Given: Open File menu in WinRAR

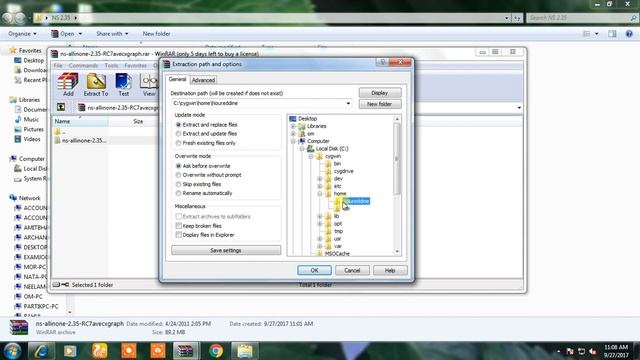Looking at the screenshot, I should pyautogui.click(x=58, y=65).
